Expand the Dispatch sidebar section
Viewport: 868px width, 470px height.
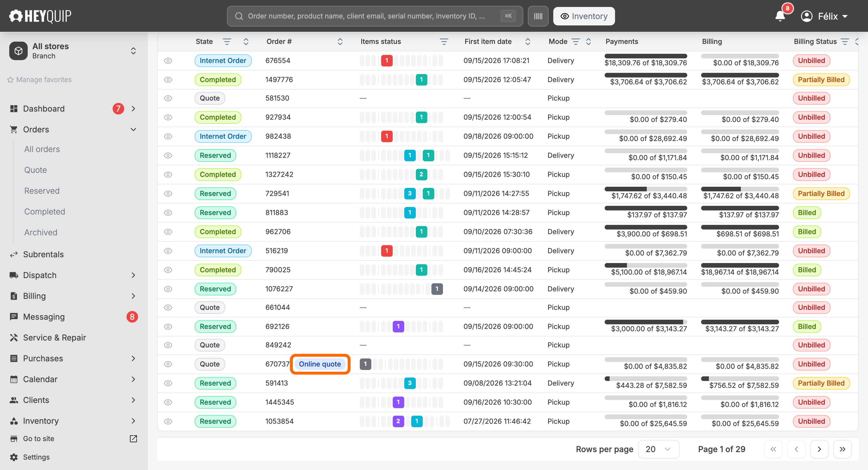tap(133, 275)
